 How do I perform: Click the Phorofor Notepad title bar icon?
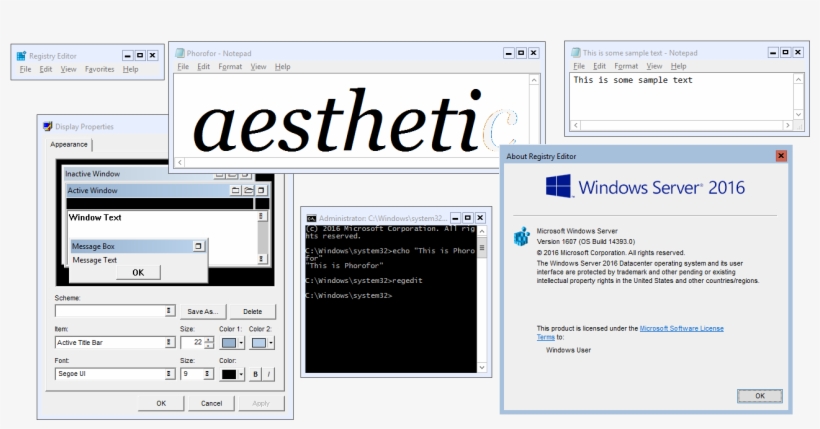pos(180,53)
